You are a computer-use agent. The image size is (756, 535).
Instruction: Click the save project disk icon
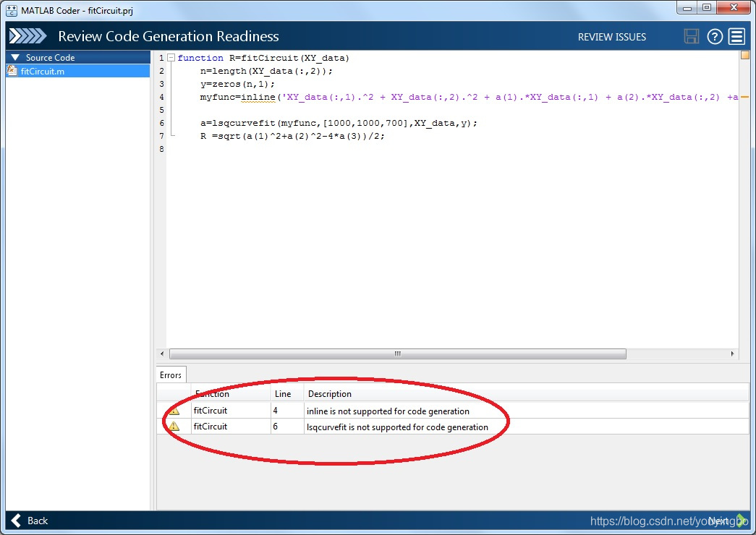click(692, 37)
